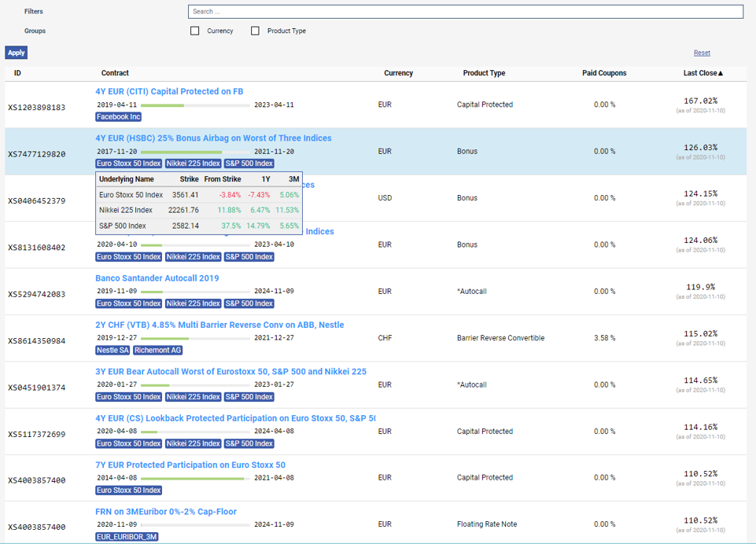Click the Reset link
This screenshot has width=756, height=544.
coord(702,53)
